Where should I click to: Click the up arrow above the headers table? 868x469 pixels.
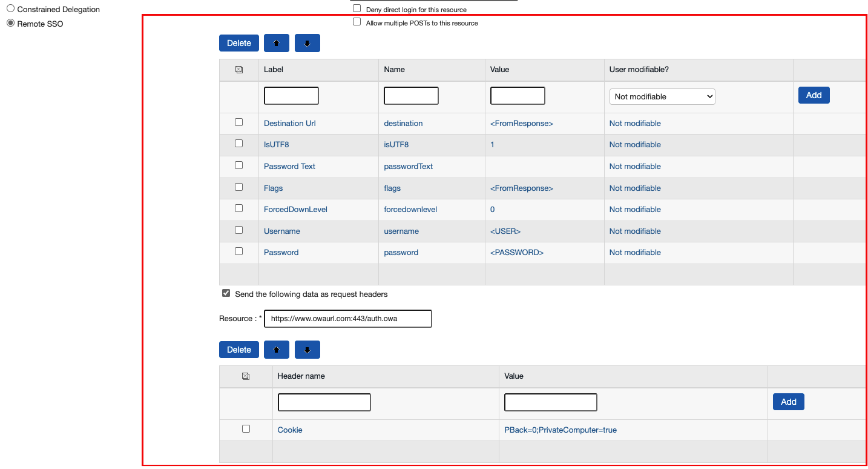click(276, 349)
